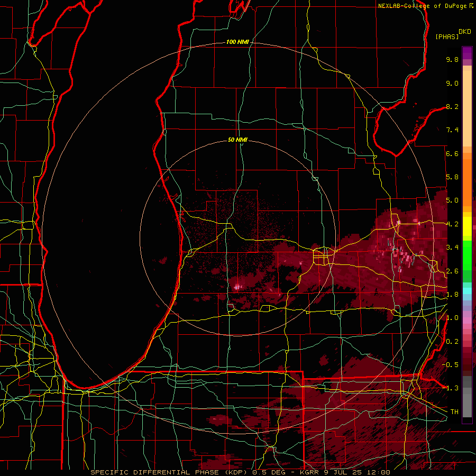Select the 1.8 value on the color scale
Screen dimensions: 476x476
click(x=452, y=295)
